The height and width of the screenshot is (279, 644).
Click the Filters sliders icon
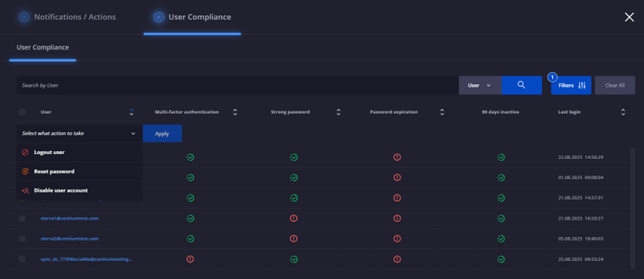pyautogui.click(x=582, y=85)
